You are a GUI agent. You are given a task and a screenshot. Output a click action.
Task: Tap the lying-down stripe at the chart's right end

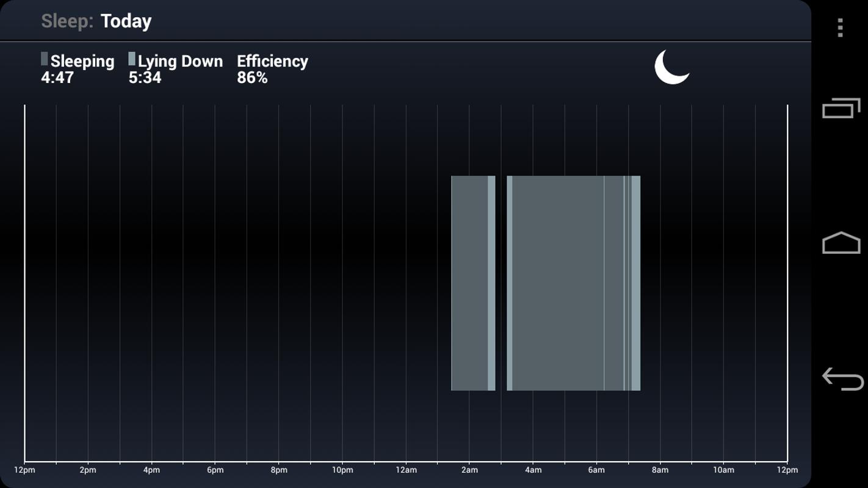(x=635, y=283)
